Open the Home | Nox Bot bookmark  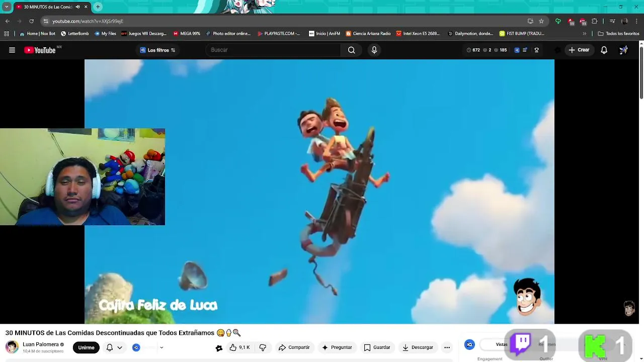37,34
